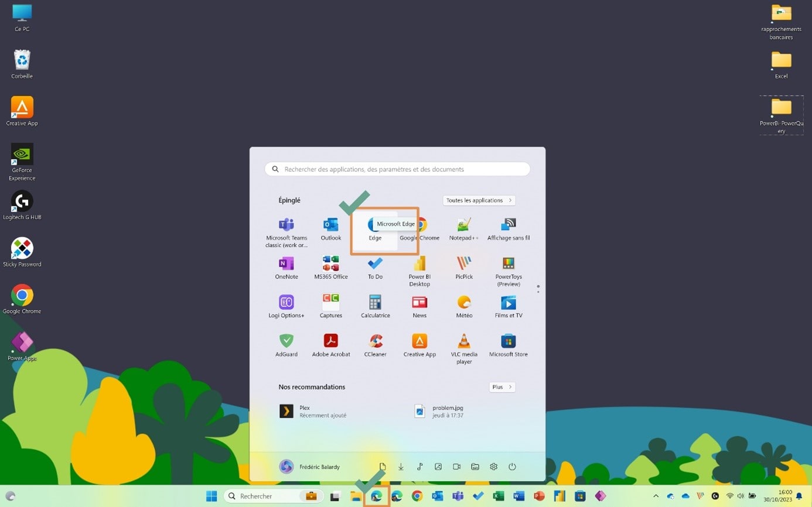
Task: Select Sticky Password desktop shortcut
Action: coord(22,252)
